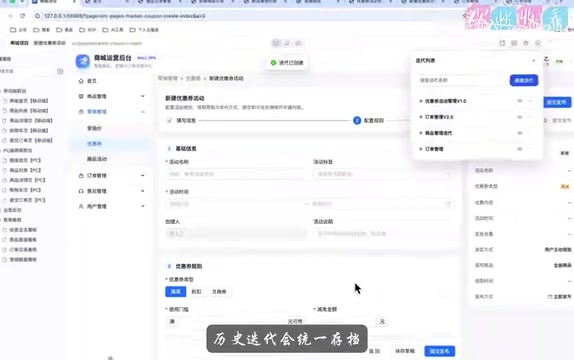This screenshot has height=360, width=574.
Task: Open 商品数据看板 in left tree
Action: tap(23, 240)
